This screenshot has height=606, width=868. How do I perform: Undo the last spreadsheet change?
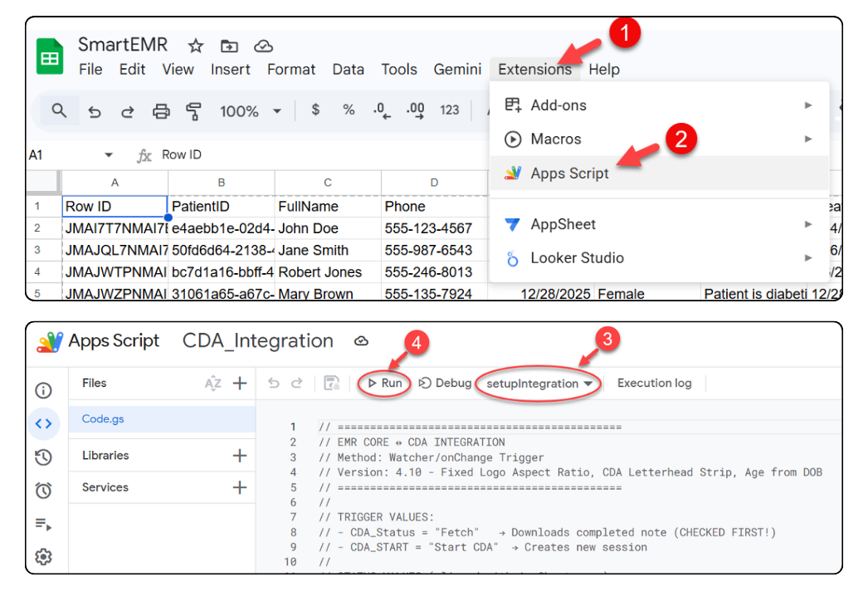[x=94, y=110]
